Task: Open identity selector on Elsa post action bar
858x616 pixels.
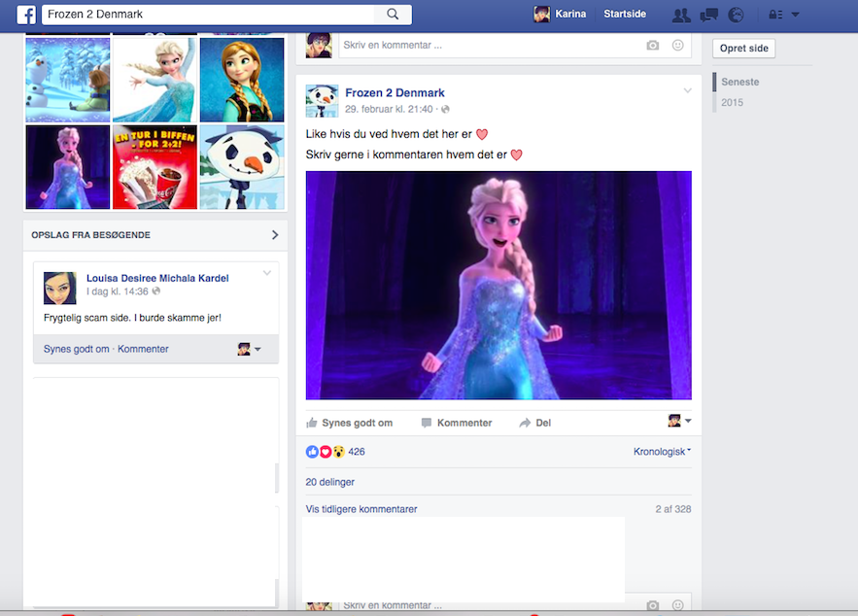Action: 679,421
